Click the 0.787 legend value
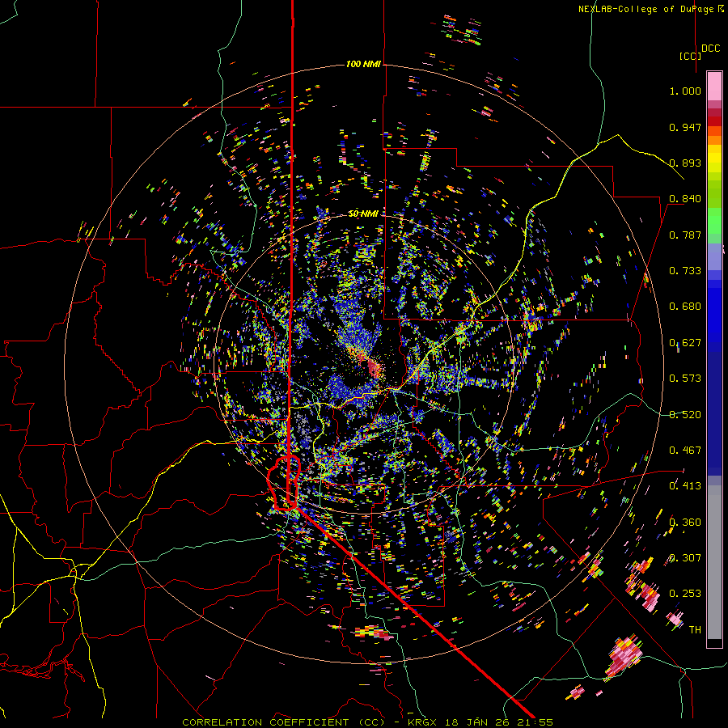The width and height of the screenshot is (728, 728). 685,235
